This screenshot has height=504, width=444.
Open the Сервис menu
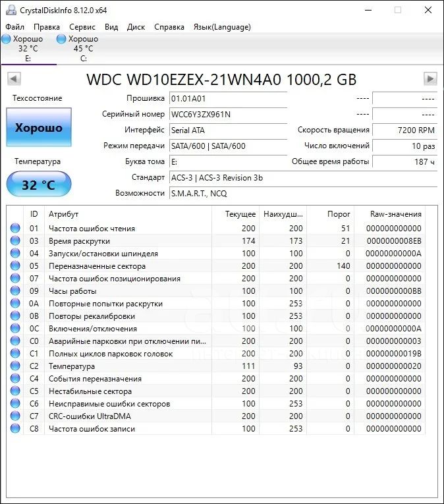pos(82,27)
